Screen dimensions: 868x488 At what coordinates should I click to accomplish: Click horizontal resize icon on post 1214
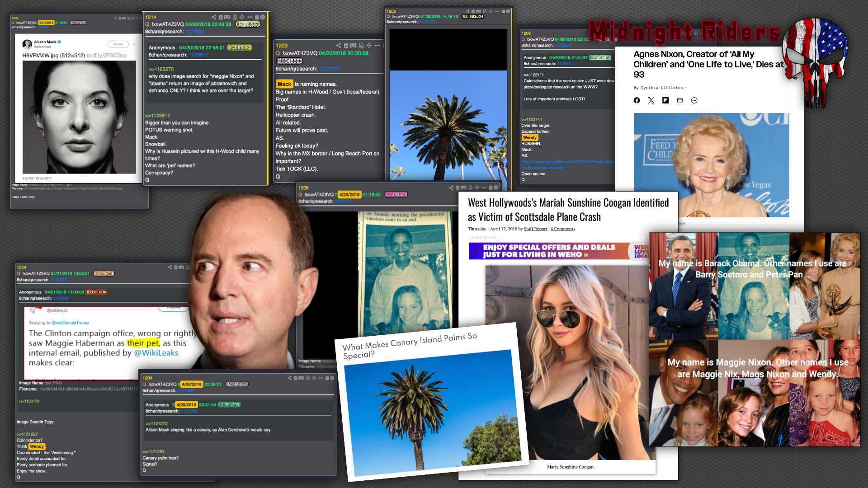(x=250, y=17)
